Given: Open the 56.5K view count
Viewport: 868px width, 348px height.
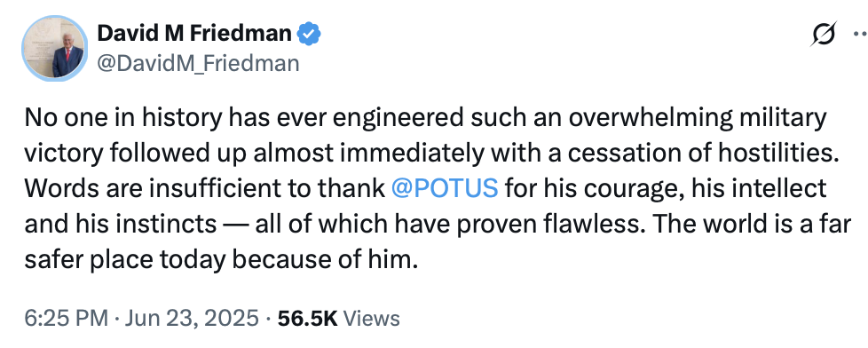Looking at the screenshot, I should 307,319.
